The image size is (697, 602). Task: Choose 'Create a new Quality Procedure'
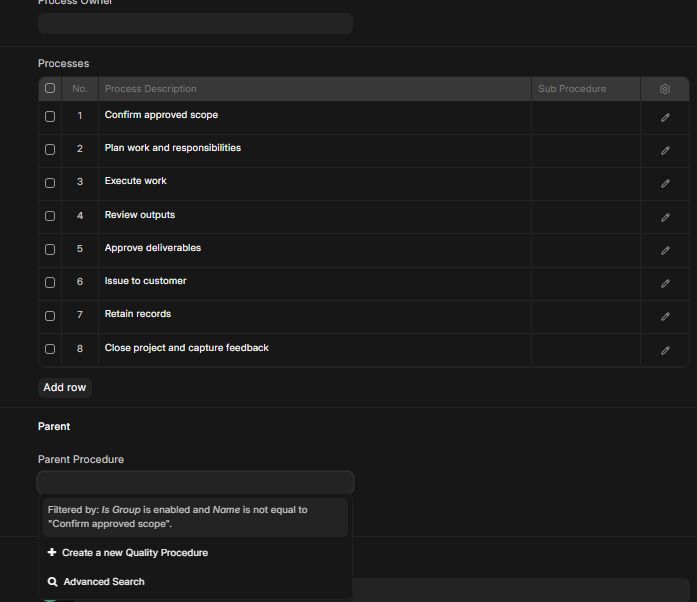(x=135, y=553)
